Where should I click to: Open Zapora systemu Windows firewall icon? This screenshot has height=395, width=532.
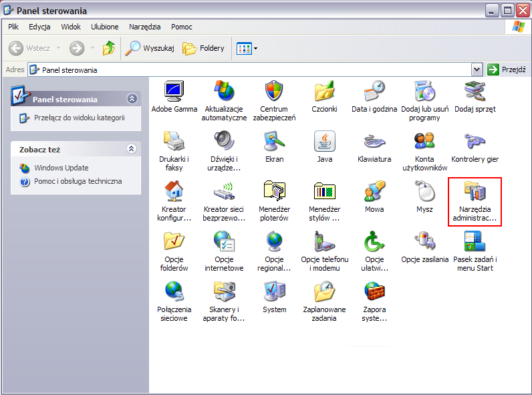click(374, 291)
